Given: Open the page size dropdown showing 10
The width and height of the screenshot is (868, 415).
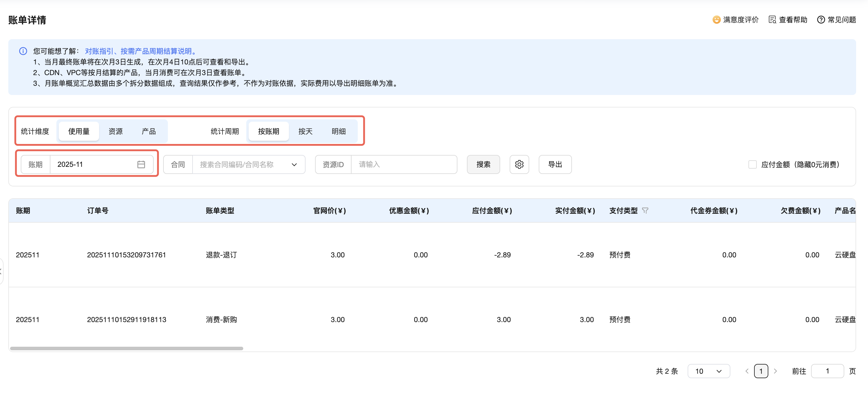Looking at the screenshot, I should click(x=709, y=371).
